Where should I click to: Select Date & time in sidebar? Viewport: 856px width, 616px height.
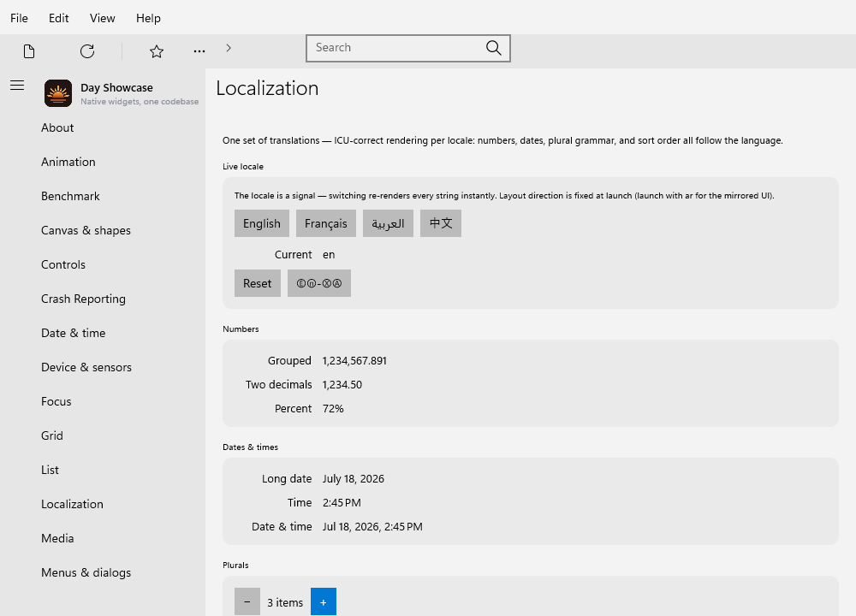tap(73, 334)
